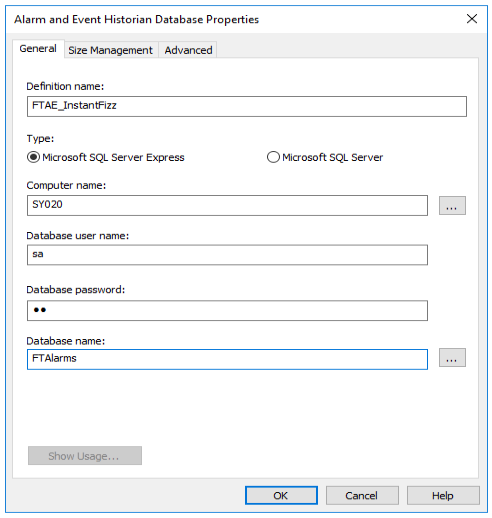The image size is (492, 518).
Task: Click the Database name input field
Action: coord(227,359)
